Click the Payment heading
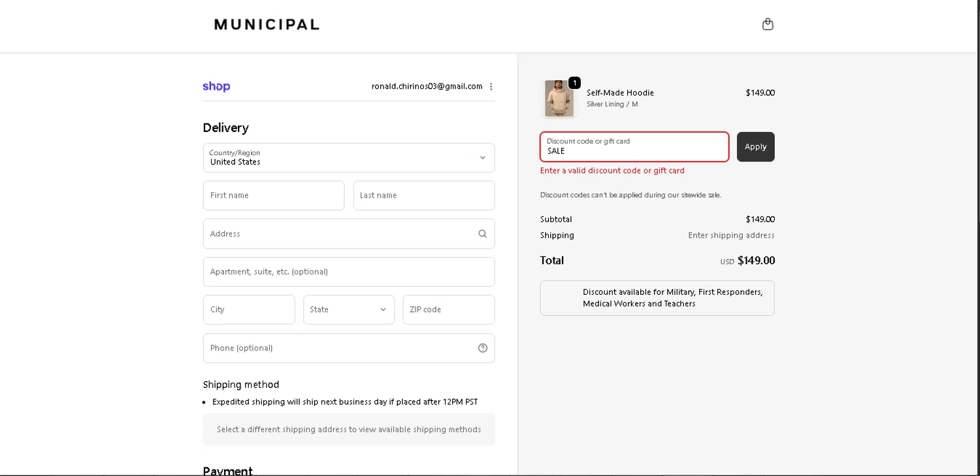 click(x=227, y=471)
